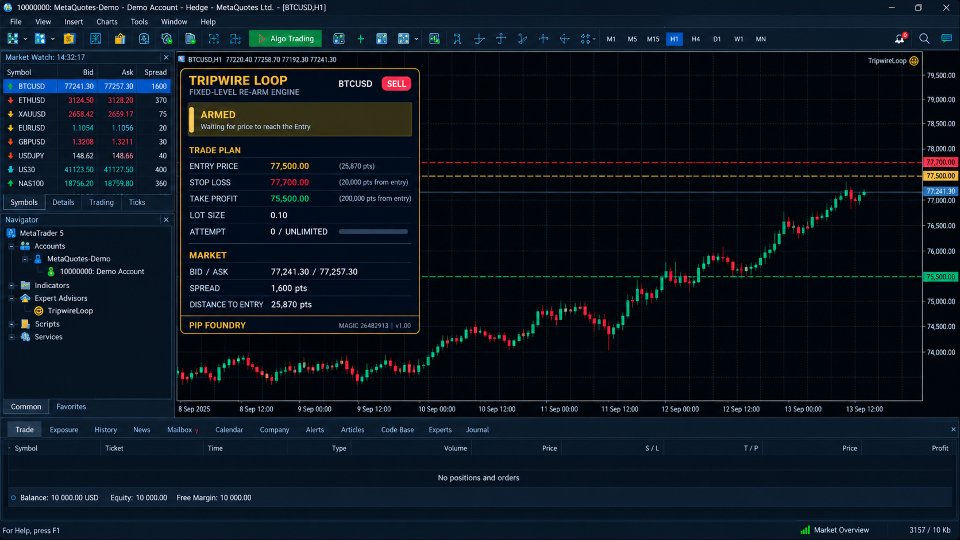Click the VPS hosting icon in toolbar

click(x=190, y=39)
